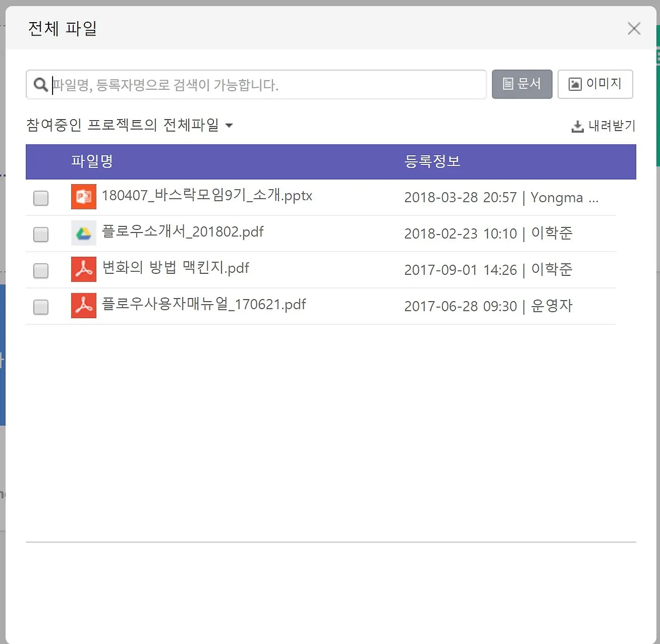
Task: Click the Google Drive icon for 플로우소개서_201802.pdf
Action: pos(84,233)
